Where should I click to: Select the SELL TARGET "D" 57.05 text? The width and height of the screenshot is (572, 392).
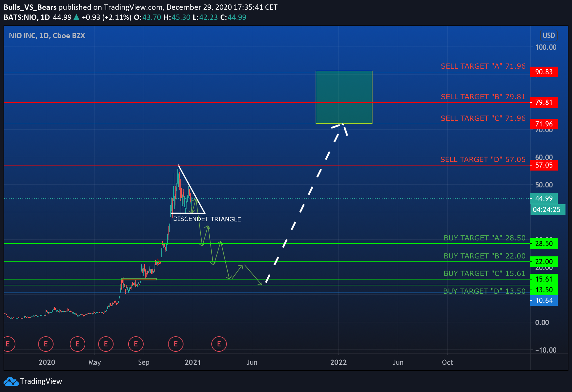click(x=483, y=160)
